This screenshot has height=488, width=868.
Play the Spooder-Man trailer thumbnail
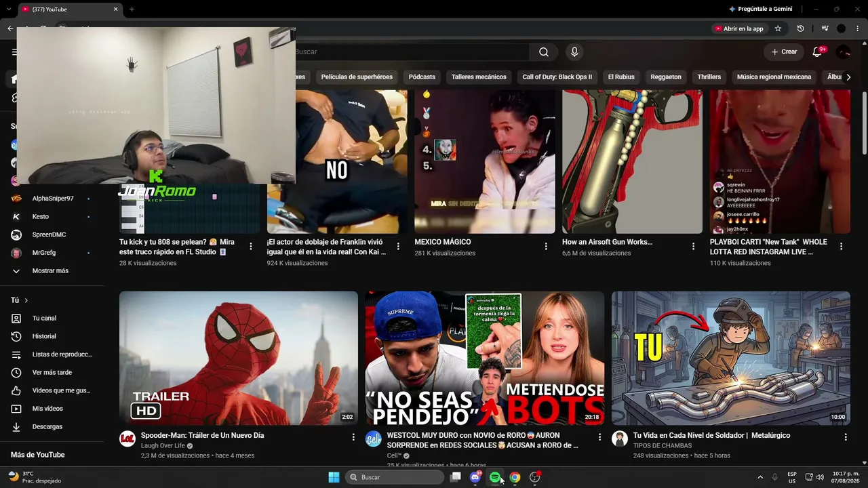click(x=239, y=358)
